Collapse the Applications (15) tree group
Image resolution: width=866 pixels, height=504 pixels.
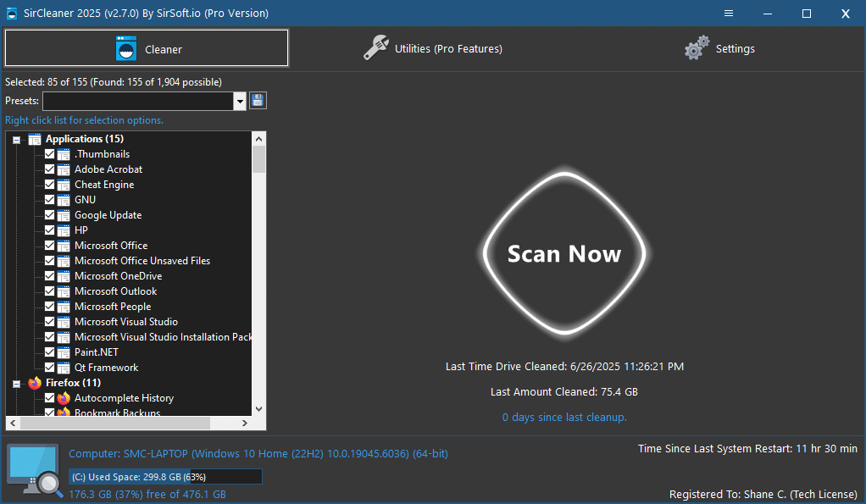point(17,140)
